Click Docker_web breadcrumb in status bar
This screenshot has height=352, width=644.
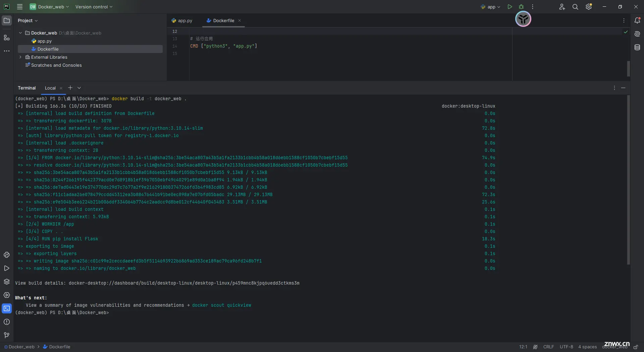(19, 347)
